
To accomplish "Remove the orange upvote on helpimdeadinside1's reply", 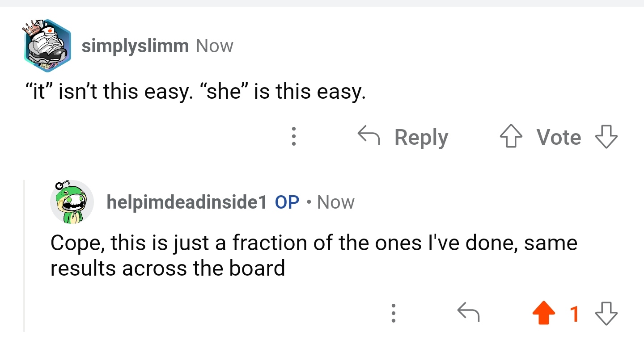I will [544, 314].
